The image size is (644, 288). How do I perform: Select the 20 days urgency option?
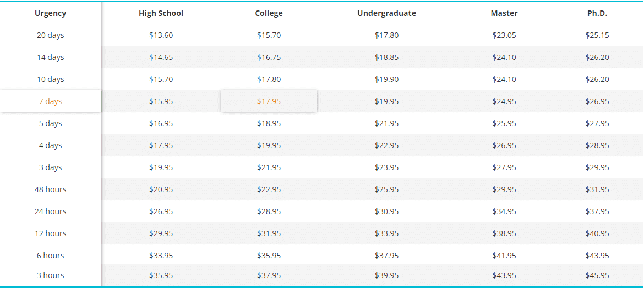[51, 35]
